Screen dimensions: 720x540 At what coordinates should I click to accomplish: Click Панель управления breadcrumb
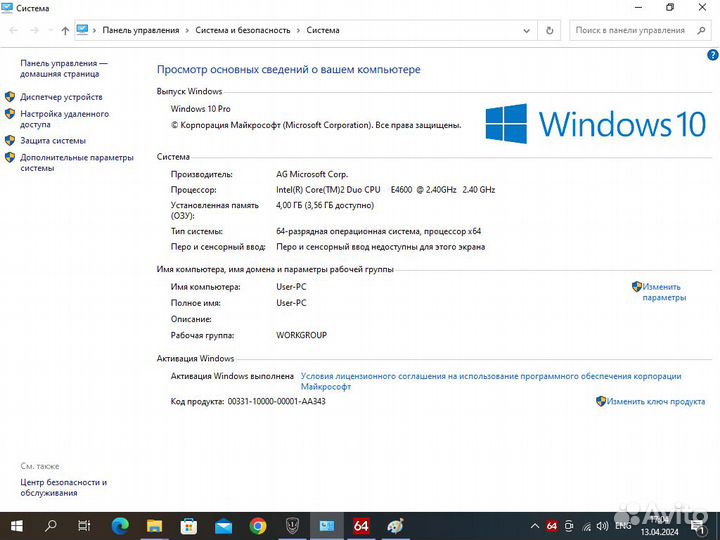tap(141, 30)
